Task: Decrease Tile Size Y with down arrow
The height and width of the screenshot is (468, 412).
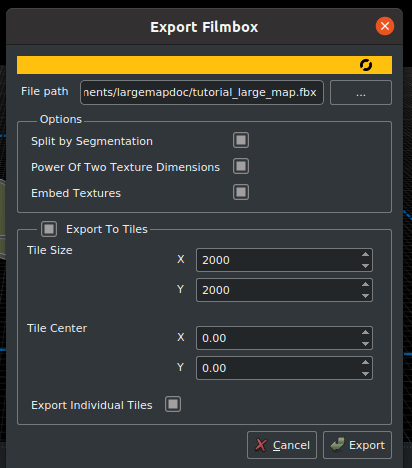Action: point(365,296)
